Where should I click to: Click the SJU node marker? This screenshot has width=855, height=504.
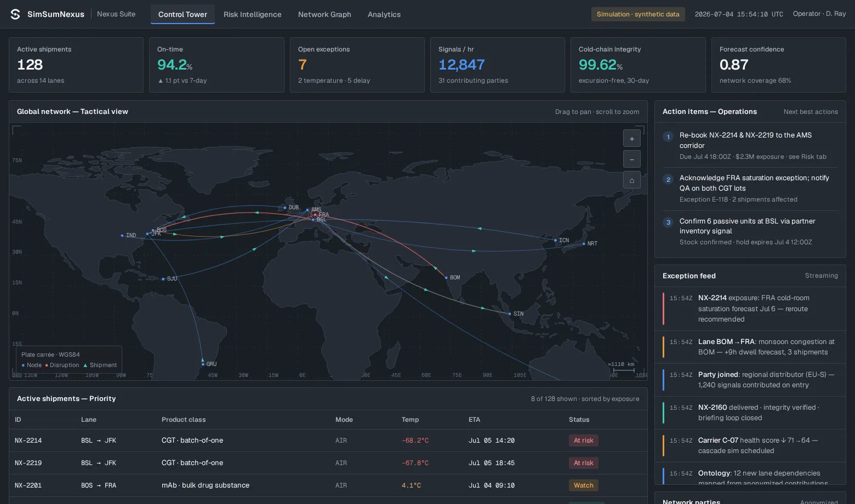pyautogui.click(x=163, y=279)
